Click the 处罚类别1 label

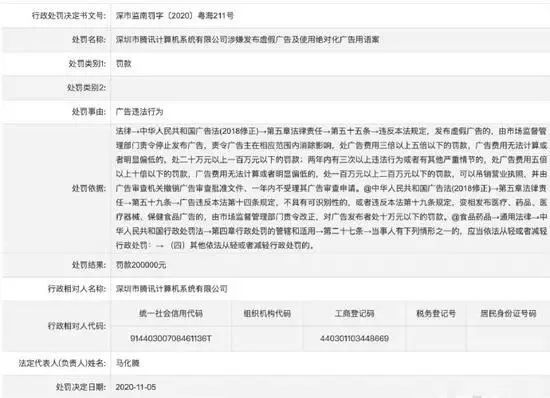[x=87, y=63]
